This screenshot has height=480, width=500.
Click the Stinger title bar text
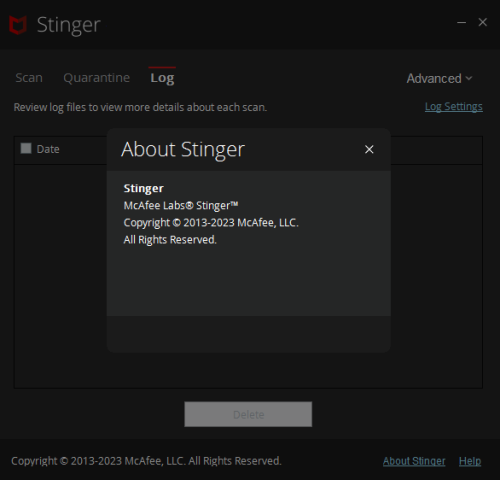[69, 25]
